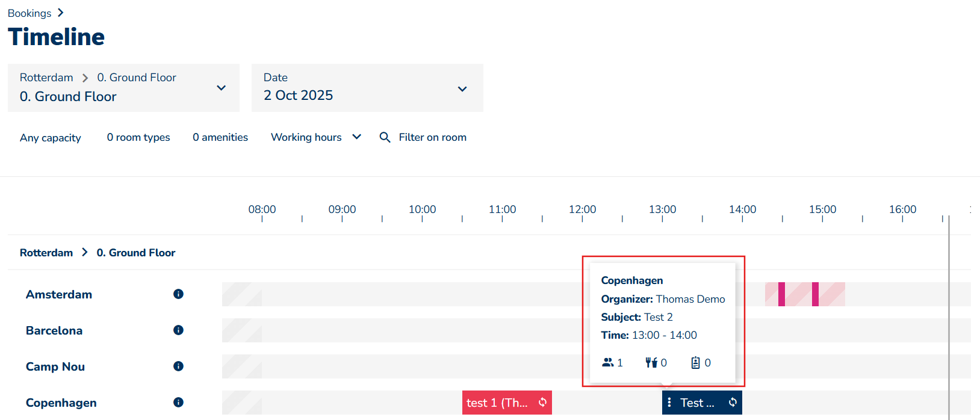Viewport: 980px width, 420px height.
Task: Type in the Filter on room field
Action: (x=432, y=137)
